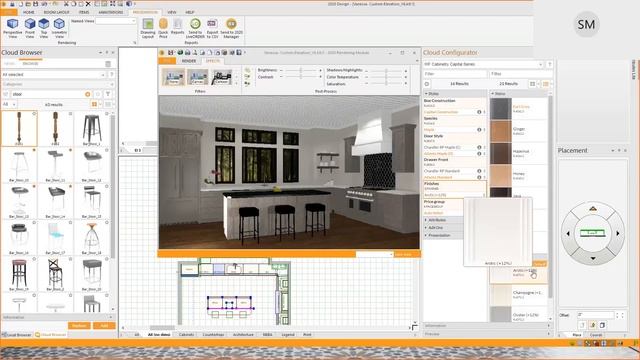
Task: Click the right arrow on the placement wheel
Action: [x=618, y=233]
